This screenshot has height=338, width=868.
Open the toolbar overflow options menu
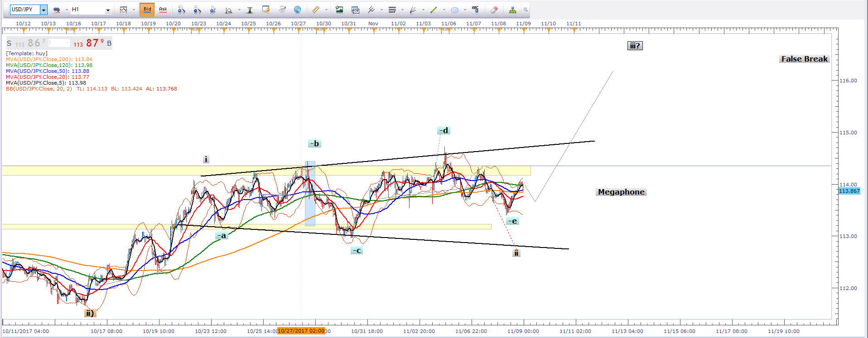point(526,10)
